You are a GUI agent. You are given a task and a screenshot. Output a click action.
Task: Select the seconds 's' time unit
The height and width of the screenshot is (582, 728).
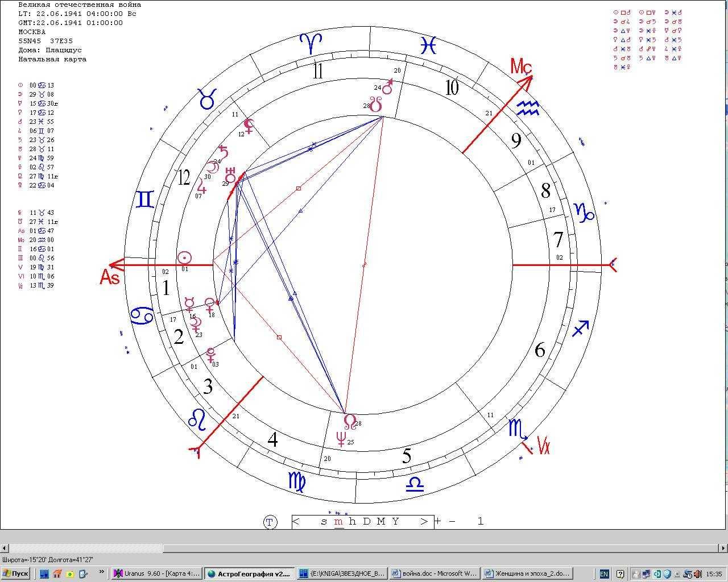tap(324, 522)
